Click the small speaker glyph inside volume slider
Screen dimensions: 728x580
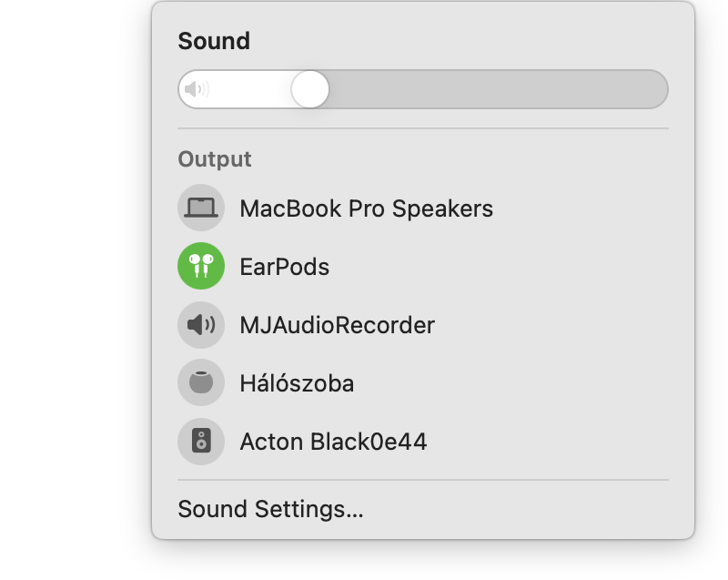196,89
